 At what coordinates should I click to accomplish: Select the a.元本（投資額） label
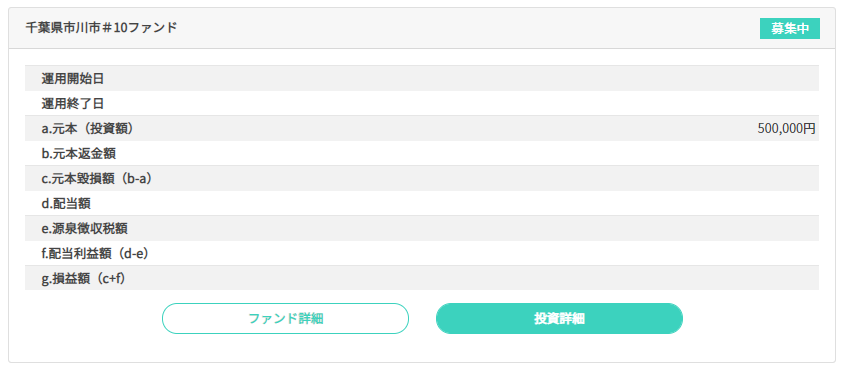87,128
